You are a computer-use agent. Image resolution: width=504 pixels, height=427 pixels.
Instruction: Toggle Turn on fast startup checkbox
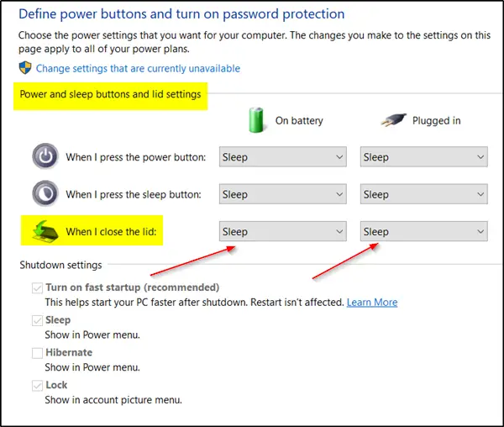point(37,287)
